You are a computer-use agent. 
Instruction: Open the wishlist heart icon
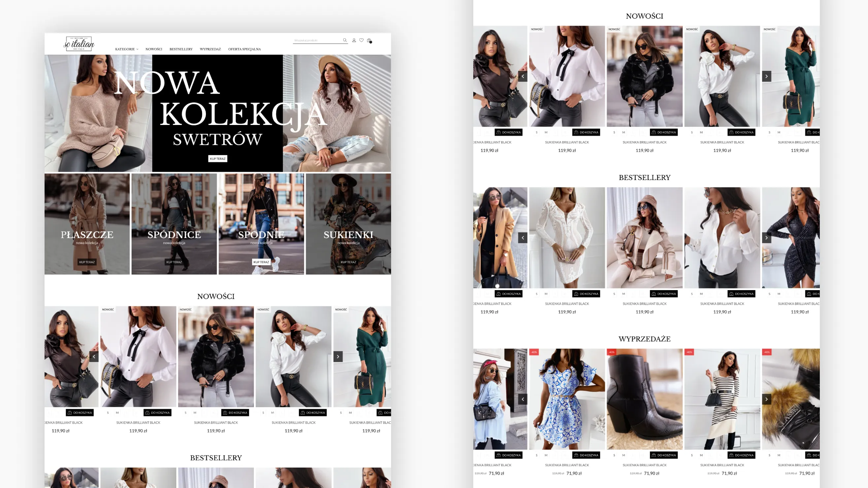click(361, 40)
